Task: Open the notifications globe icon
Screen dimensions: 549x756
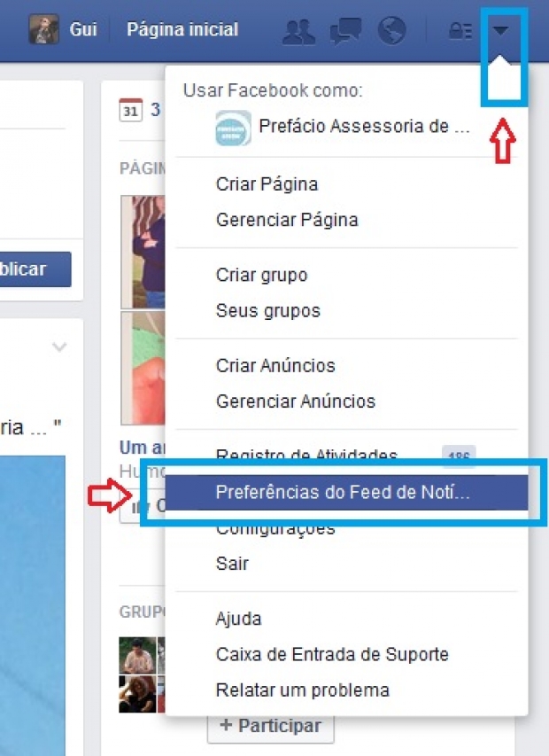Action: (x=391, y=31)
